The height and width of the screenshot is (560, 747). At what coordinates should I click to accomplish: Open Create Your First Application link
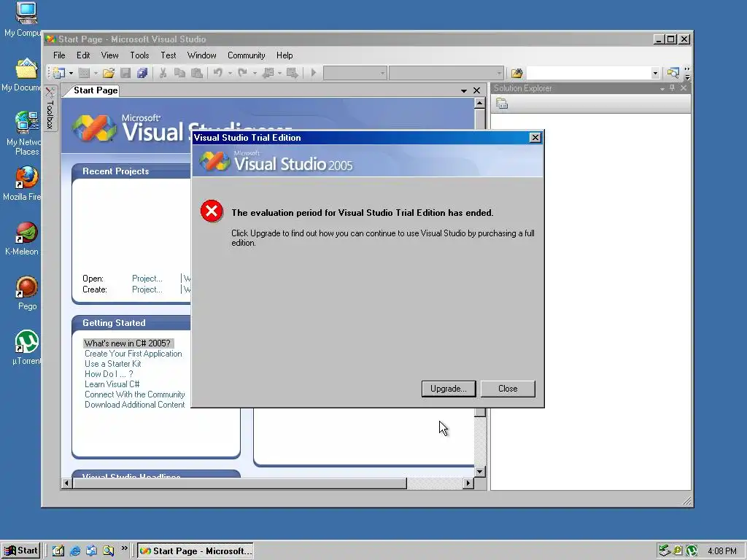[x=133, y=354]
